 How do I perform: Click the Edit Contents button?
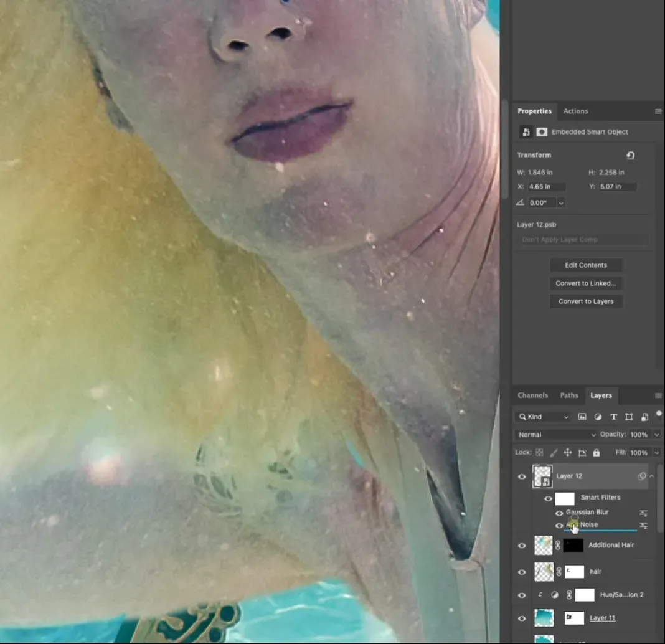coord(585,265)
